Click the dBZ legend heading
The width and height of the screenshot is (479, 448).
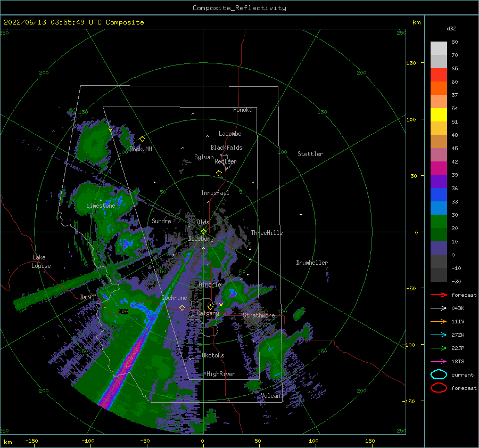[x=451, y=28]
